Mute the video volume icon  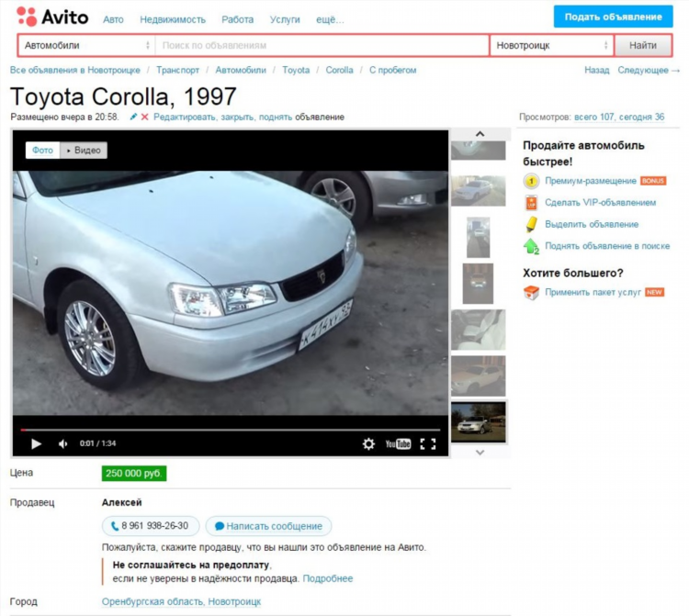point(62,444)
